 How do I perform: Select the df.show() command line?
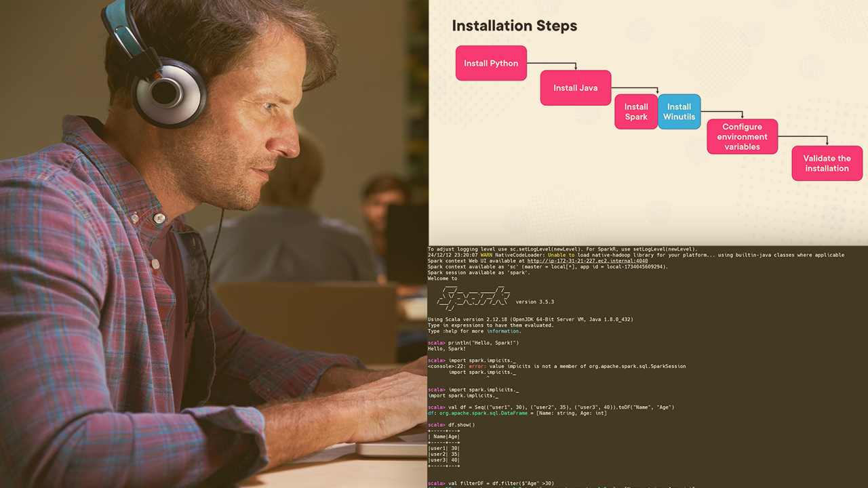[461, 425]
